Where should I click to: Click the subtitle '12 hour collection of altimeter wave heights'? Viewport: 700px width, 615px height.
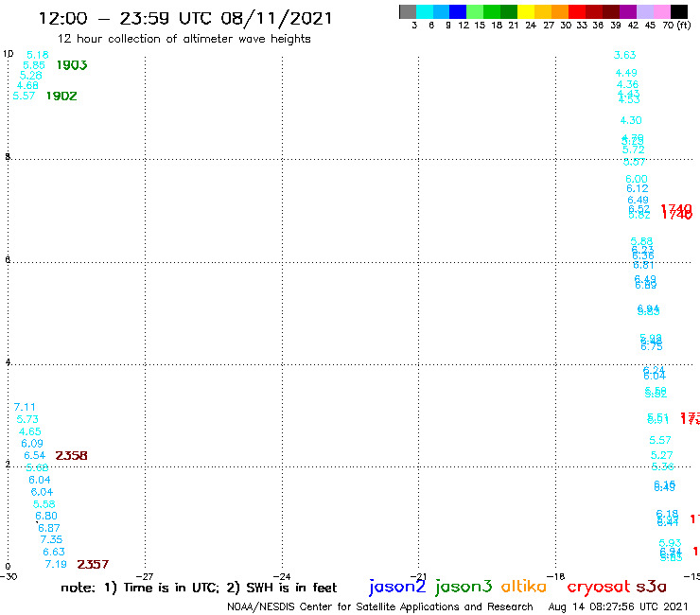coord(184,39)
